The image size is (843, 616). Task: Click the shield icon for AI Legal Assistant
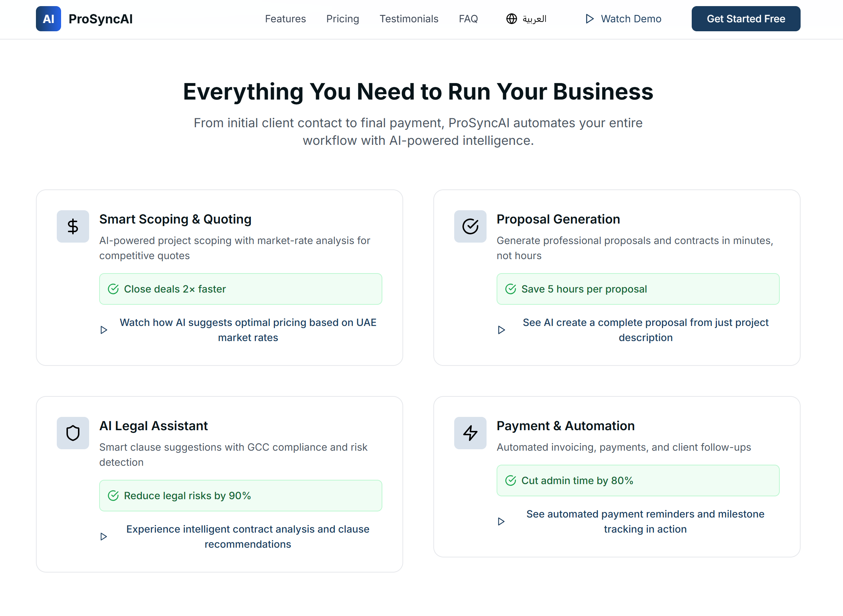coord(73,433)
